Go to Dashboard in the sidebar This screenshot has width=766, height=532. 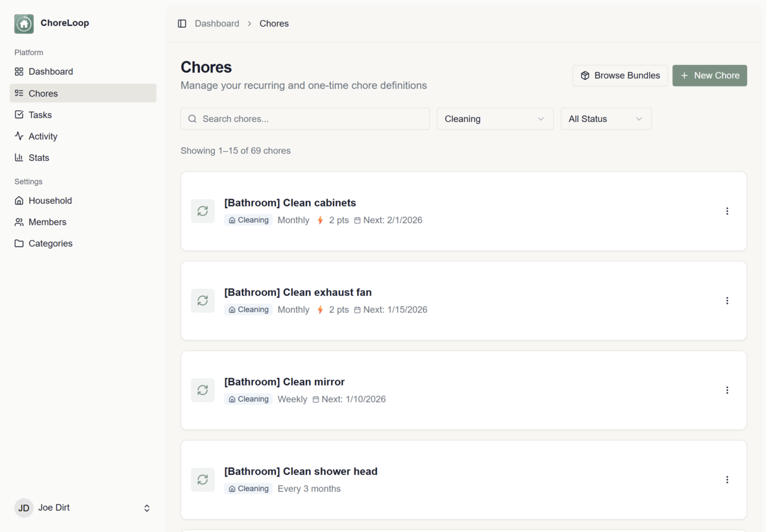click(x=83, y=72)
